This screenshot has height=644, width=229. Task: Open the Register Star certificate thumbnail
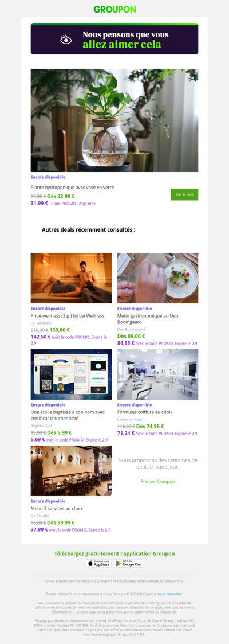tap(72, 374)
